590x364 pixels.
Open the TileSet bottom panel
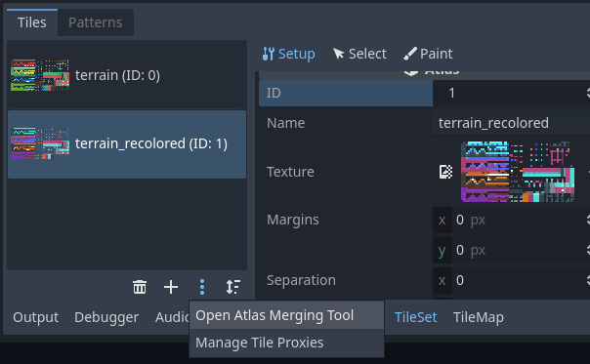(x=415, y=317)
